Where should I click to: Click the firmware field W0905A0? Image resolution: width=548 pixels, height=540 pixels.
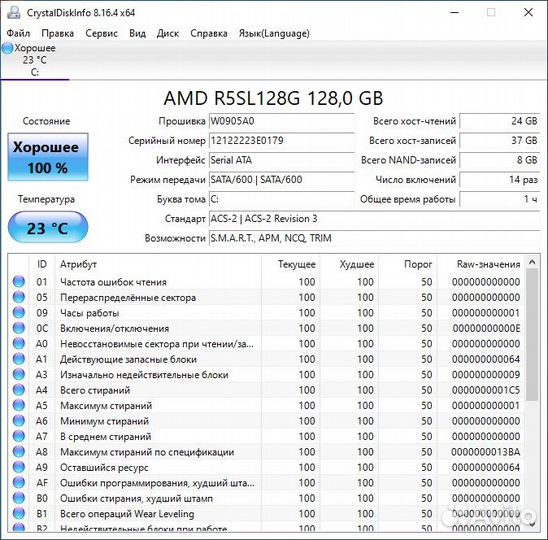[282, 121]
